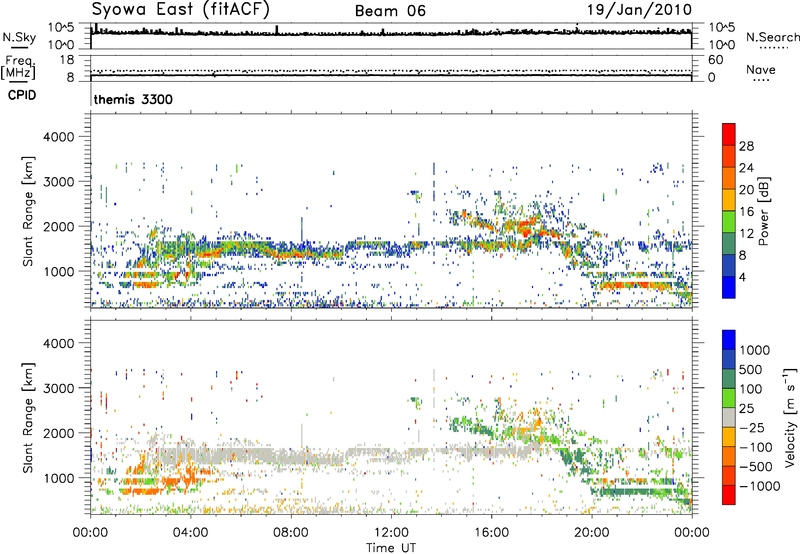This screenshot has width=800, height=554.
Task: Click the '20:00' time tick label
Action: pyautogui.click(x=591, y=533)
